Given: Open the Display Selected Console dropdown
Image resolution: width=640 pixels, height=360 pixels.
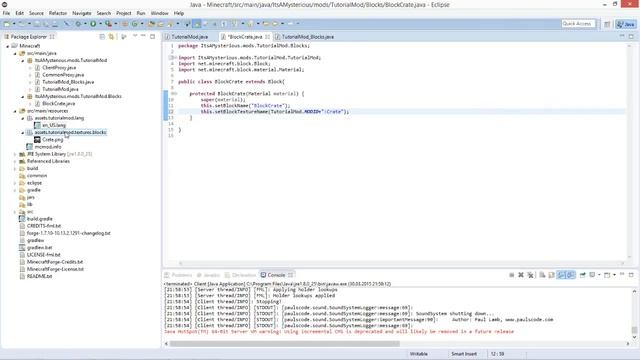Looking at the screenshot, I should click(599, 275).
